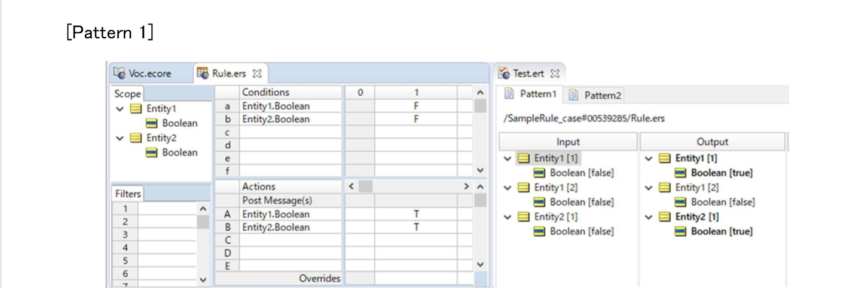
Task: Select the Filters tab
Action: [128, 194]
